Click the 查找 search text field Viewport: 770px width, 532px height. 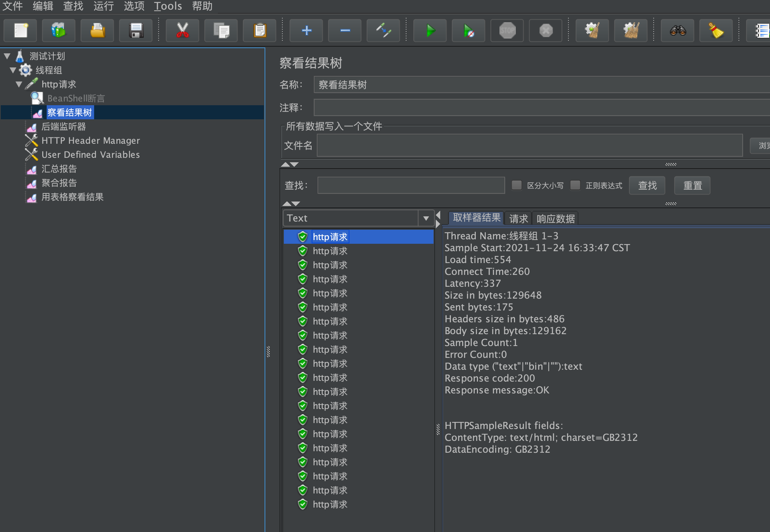pos(411,185)
